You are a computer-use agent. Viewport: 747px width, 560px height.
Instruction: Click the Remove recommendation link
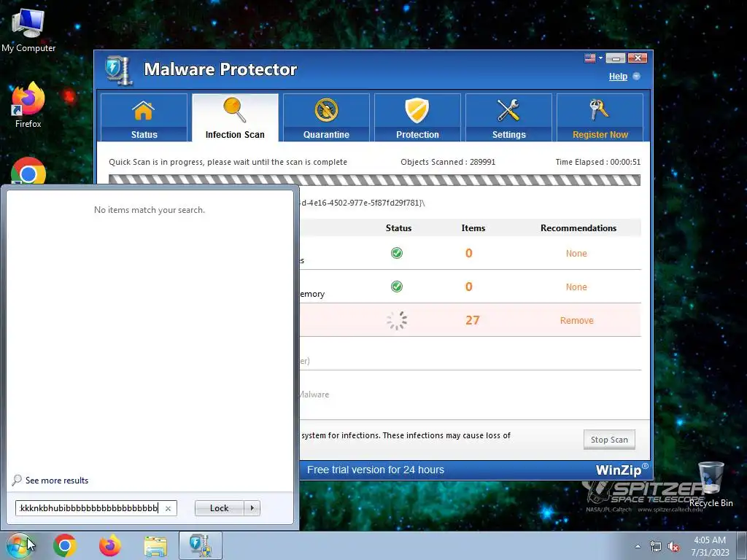tap(576, 321)
